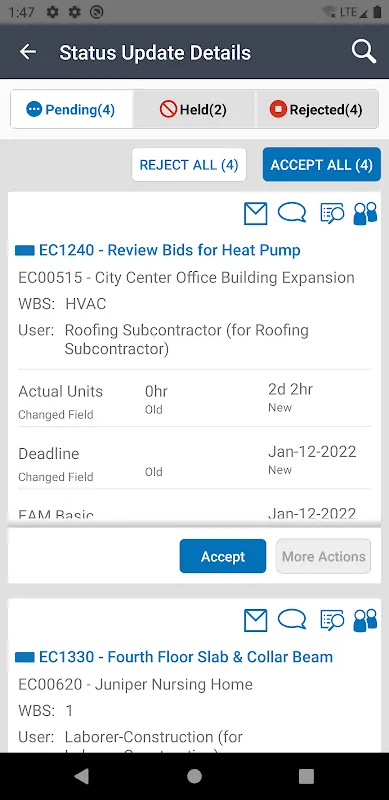Tap envelope icon on EC1330 card
389x800 pixels.
[x=256, y=620]
